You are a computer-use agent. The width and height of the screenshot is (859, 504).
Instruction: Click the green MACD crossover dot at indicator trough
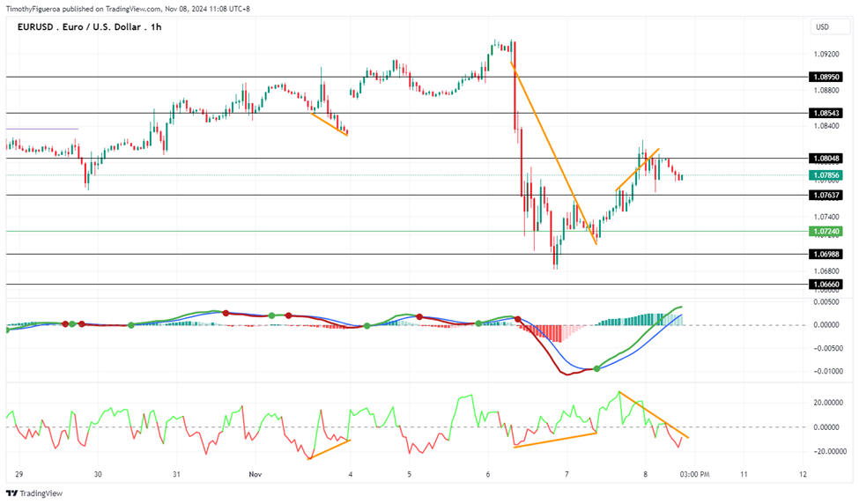(x=596, y=368)
